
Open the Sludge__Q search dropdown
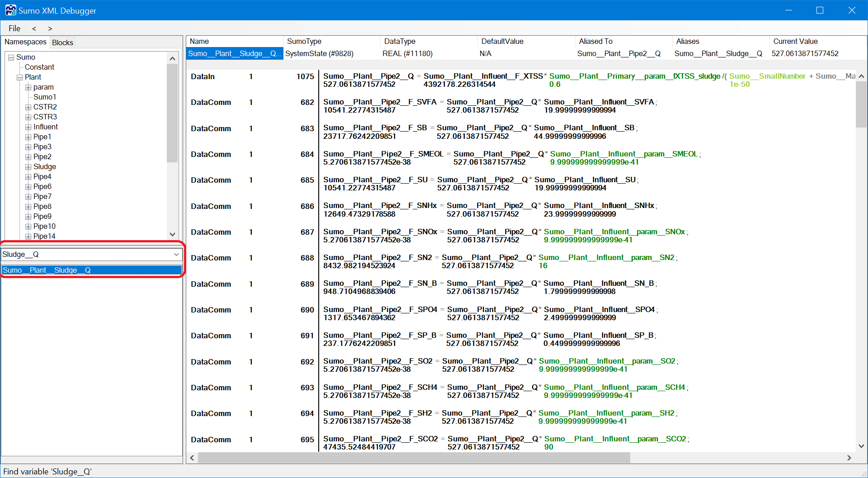tap(176, 255)
